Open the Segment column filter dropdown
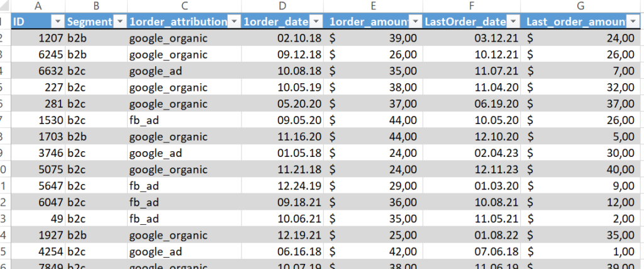Image resolution: width=644 pixels, height=269 pixels. coord(119,21)
